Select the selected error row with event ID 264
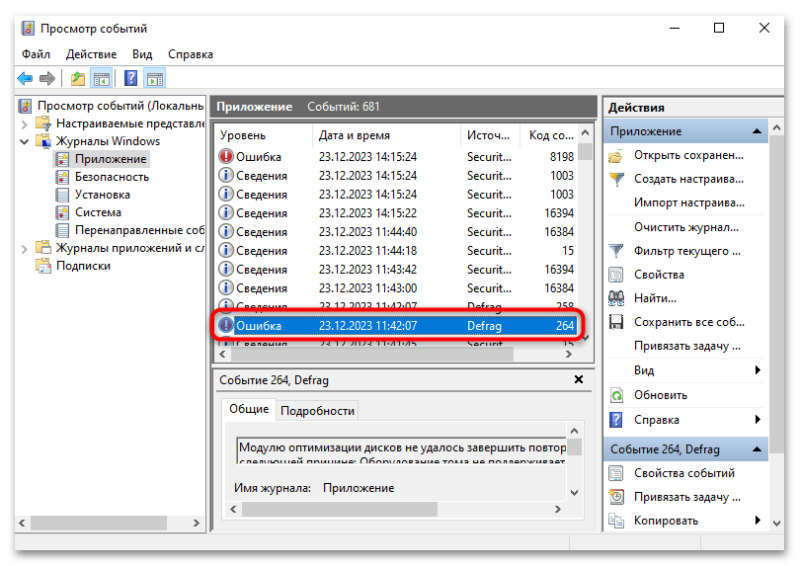Viewport: 800px width, 566px height. coord(396,326)
